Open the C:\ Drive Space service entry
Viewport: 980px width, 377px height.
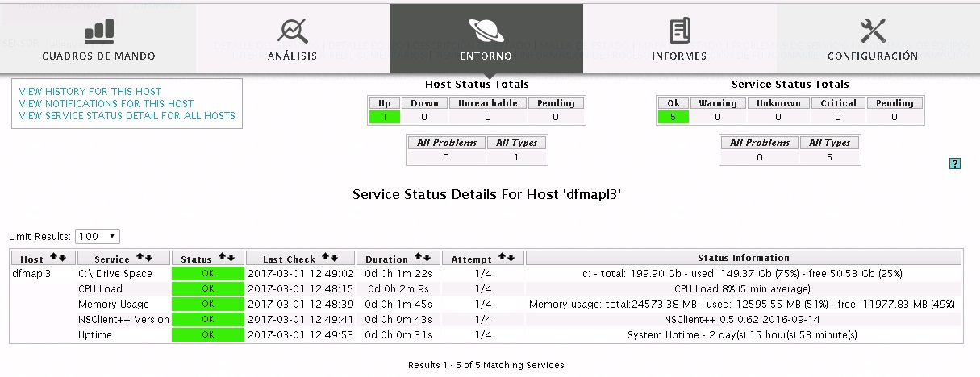pyautogui.click(x=115, y=274)
